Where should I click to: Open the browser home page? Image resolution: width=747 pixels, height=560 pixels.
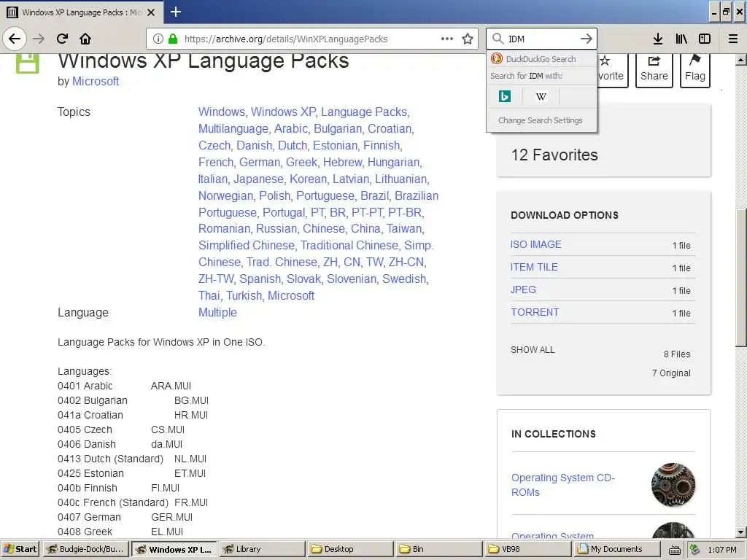click(85, 39)
